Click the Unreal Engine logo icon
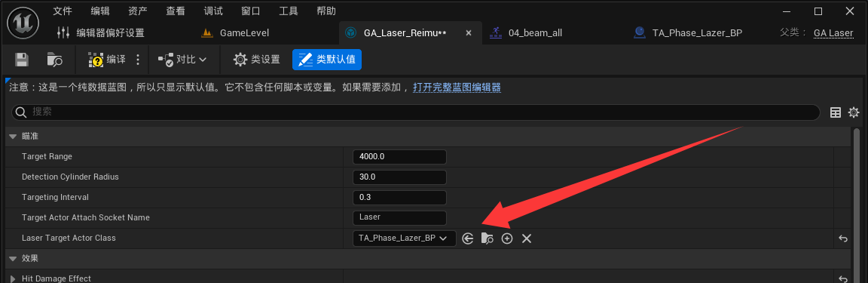868x283 pixels. [23, 23]
